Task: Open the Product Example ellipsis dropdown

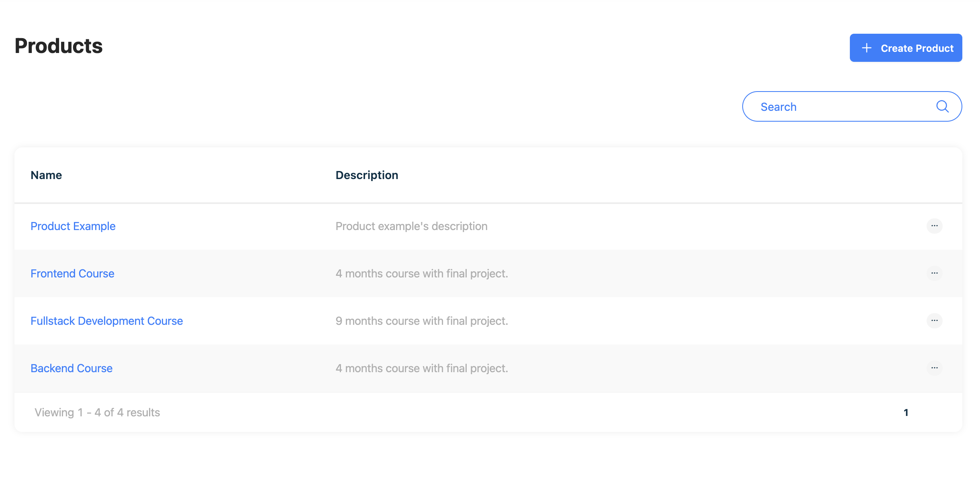Action: pyautogui.click(x=935, y=226)
